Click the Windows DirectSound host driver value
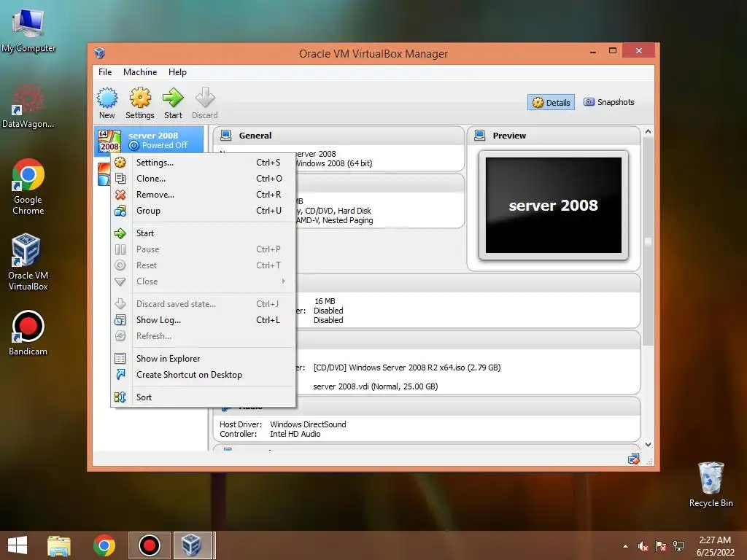This screenshot has height=560, width=747. point(308,424)
